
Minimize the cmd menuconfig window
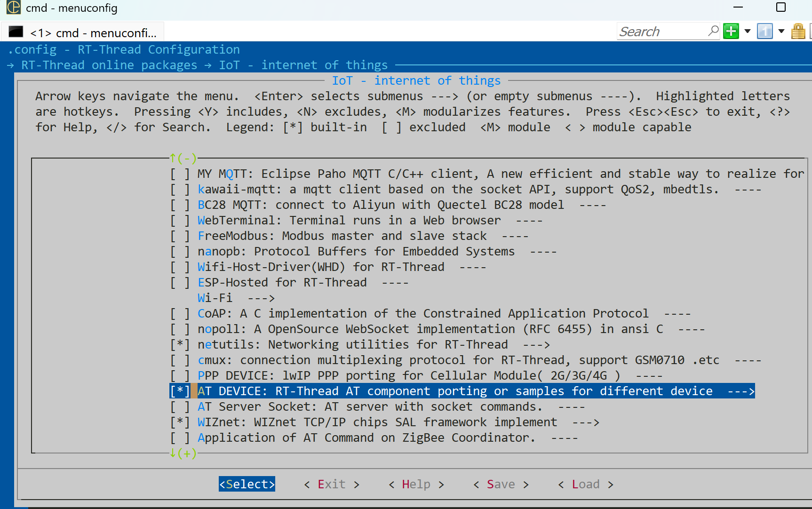(x=738, y=8)
